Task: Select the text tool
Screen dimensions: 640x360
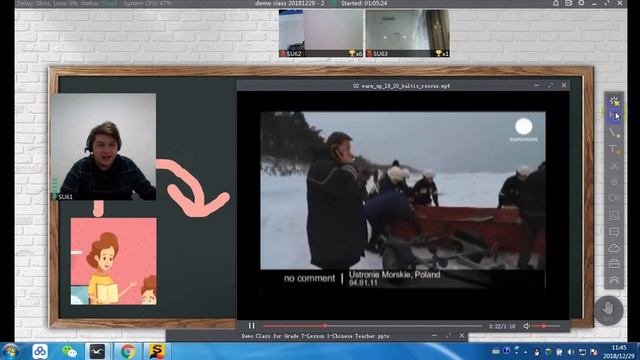Action: (614, 149)
